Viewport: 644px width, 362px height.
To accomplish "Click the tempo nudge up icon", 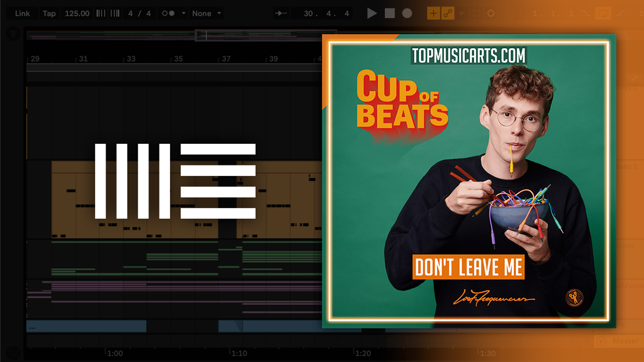I will (x=115, y=13).
